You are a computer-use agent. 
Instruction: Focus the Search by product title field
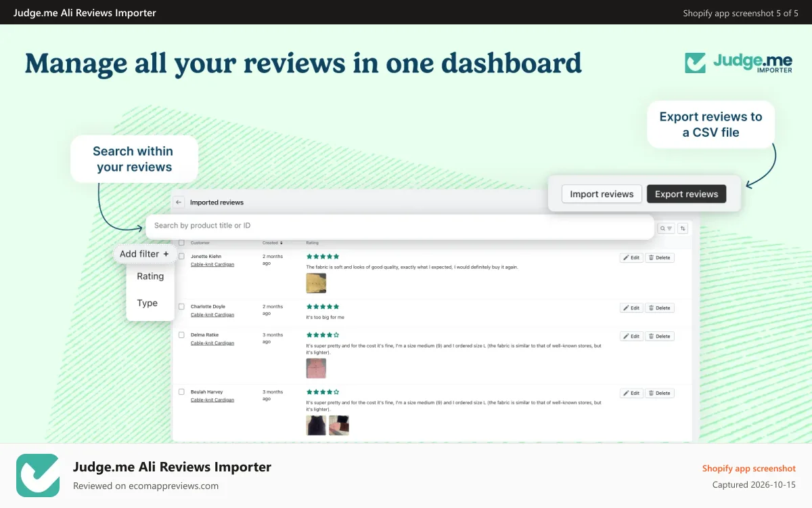pos(399,226)
